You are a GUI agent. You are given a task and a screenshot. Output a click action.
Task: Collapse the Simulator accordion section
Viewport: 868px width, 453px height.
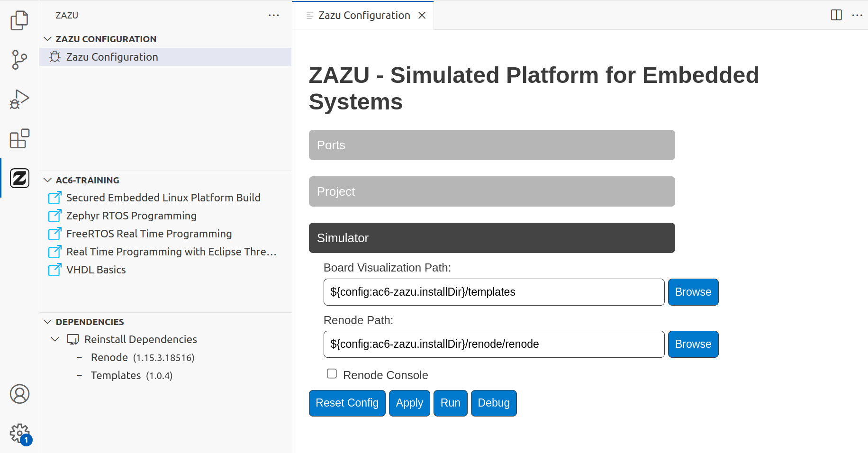(492, 238)
